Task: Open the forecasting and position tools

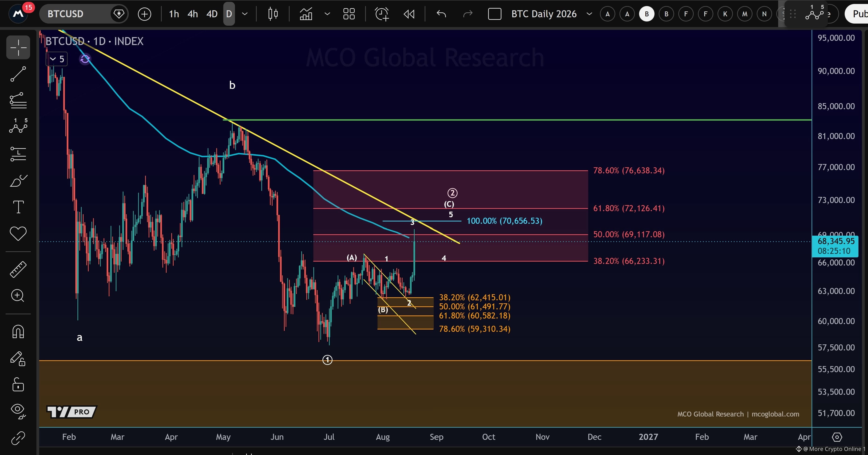Action: click(x=18, y=154)
